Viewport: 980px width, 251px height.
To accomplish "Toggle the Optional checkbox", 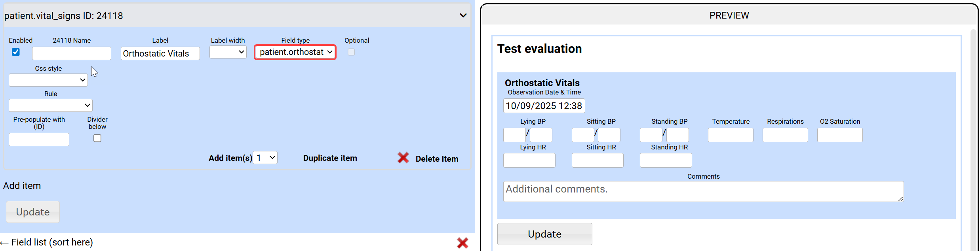I will 351,52.
